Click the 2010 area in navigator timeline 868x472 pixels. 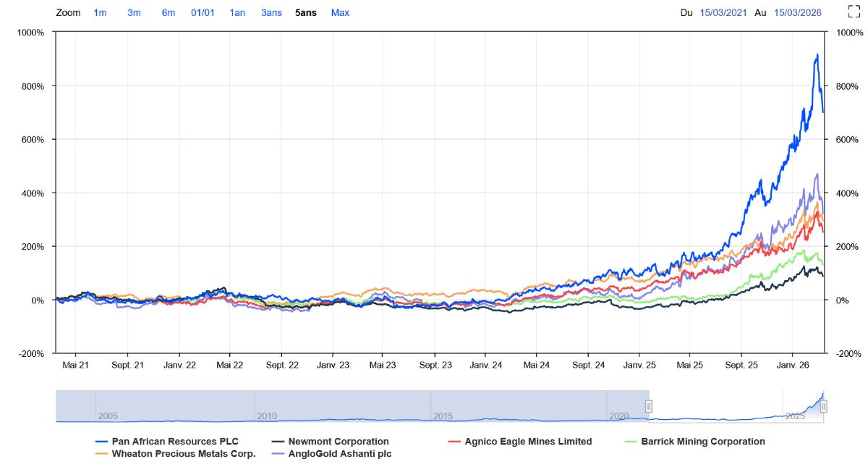click(x=267, y=416)
